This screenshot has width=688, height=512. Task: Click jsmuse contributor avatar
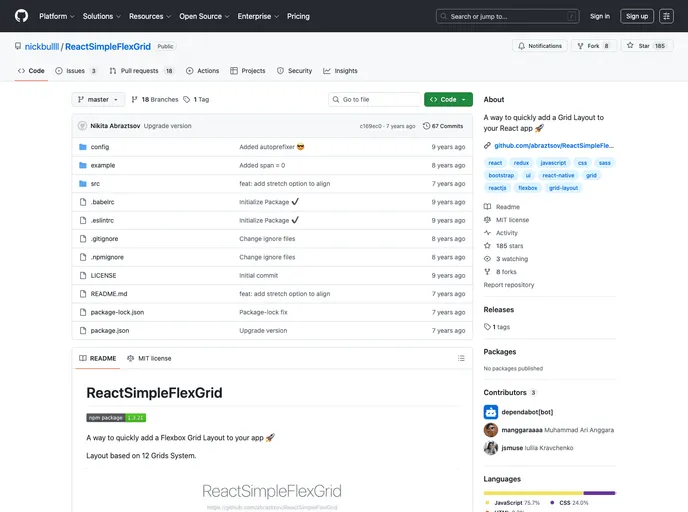[x=491, y=448]
